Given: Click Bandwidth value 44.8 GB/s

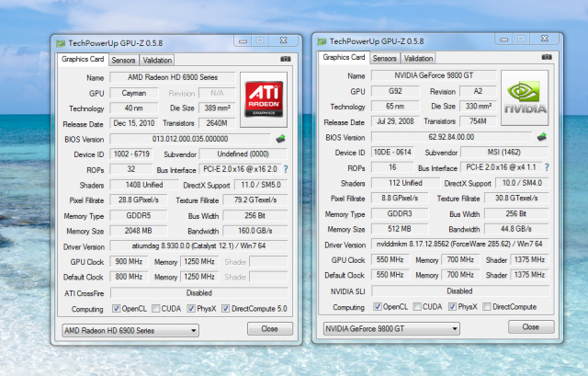Looking at the screenshot, I should 516,229.
